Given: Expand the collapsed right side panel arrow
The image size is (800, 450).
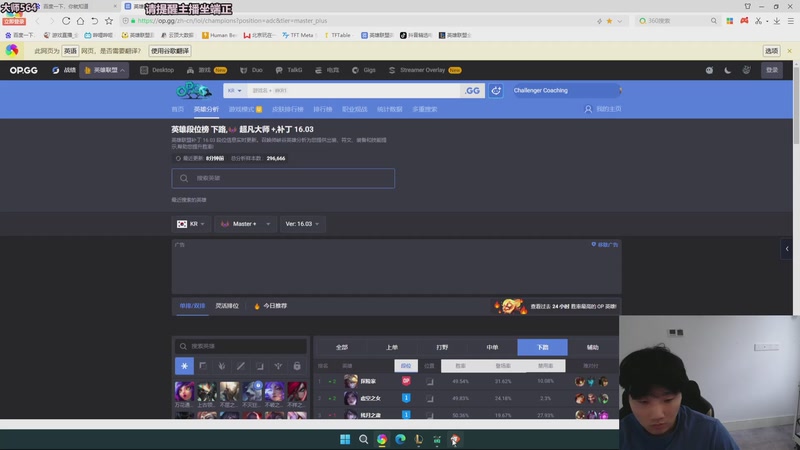Looking at the screenshot, I should [787, 249].
